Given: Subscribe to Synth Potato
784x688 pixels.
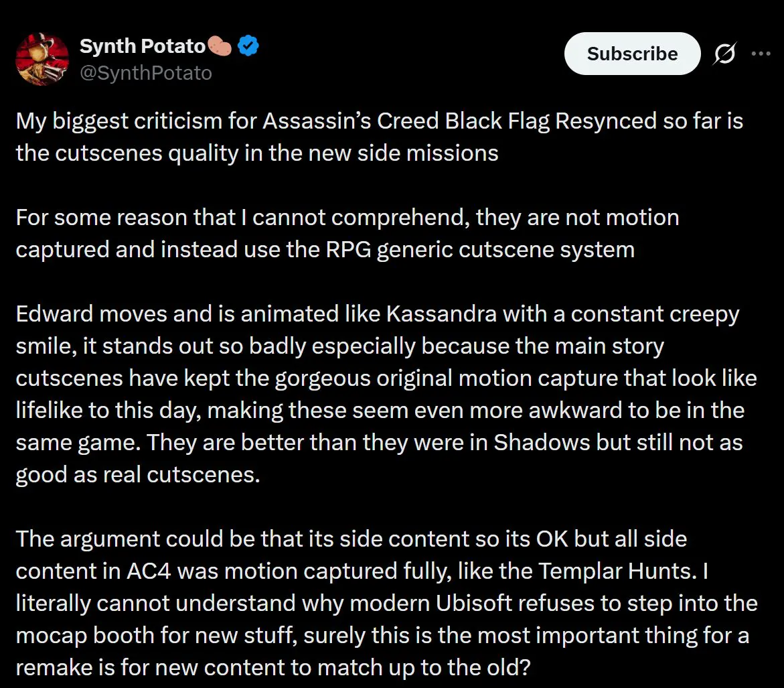Looking at the screenshot, I should 633,54.
